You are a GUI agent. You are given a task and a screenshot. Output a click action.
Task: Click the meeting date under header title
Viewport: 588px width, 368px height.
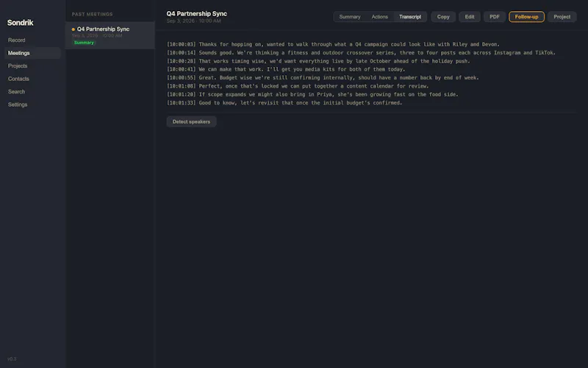pyautogui.click(x=193, y=21)
